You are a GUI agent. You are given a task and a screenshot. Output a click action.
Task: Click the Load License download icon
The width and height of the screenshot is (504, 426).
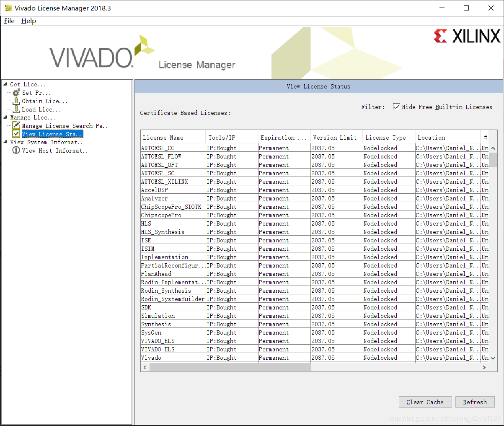pos(16,109)
